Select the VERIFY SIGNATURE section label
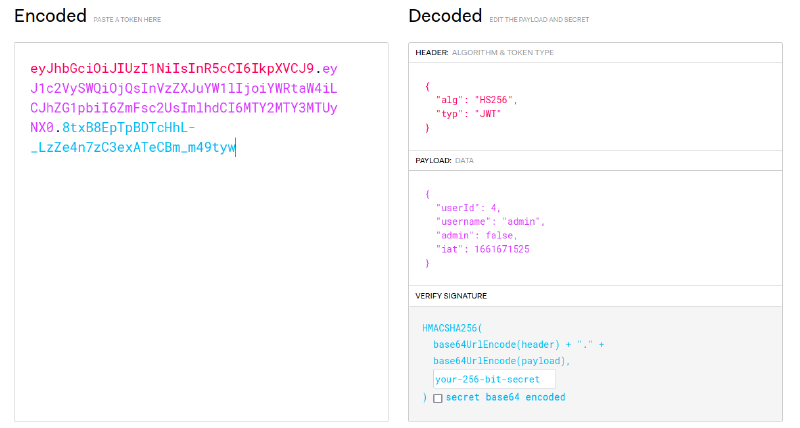 click(456, 296)
